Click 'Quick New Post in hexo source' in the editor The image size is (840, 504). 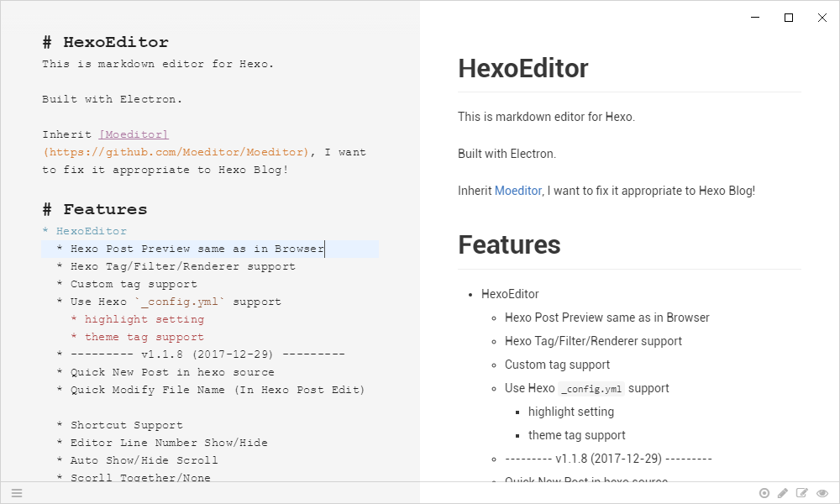tap(172, 372)
